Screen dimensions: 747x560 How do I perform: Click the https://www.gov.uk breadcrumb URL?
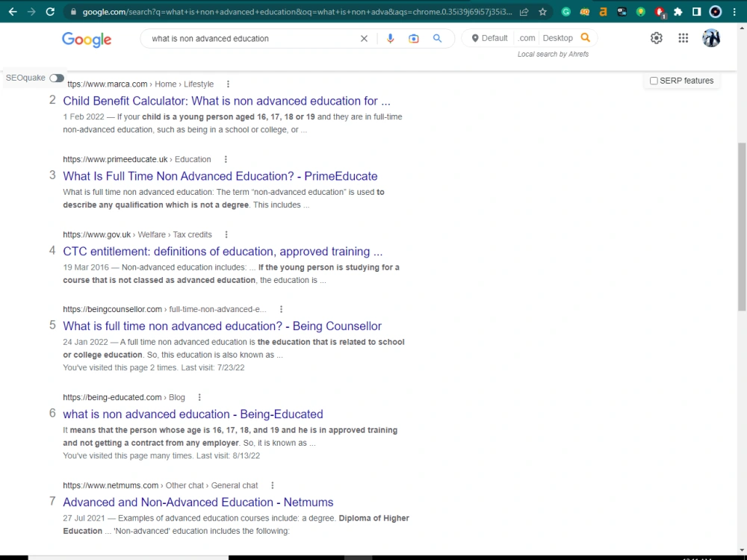point(96,234)
